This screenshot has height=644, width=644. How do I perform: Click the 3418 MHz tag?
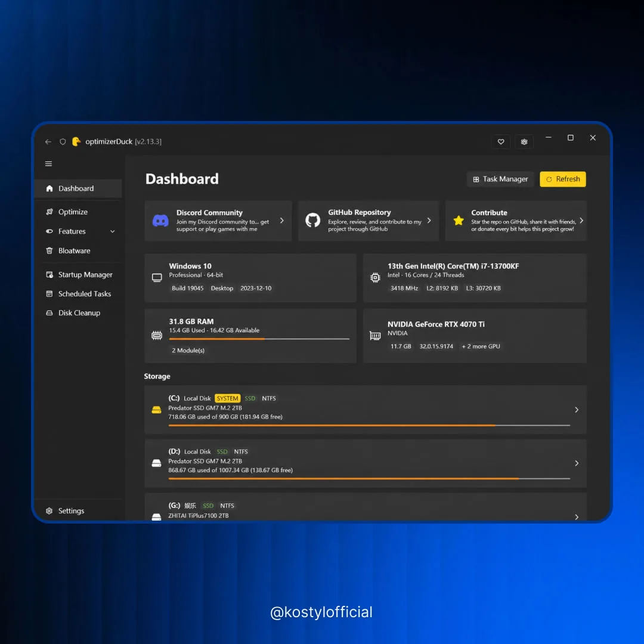click(404, 289)
